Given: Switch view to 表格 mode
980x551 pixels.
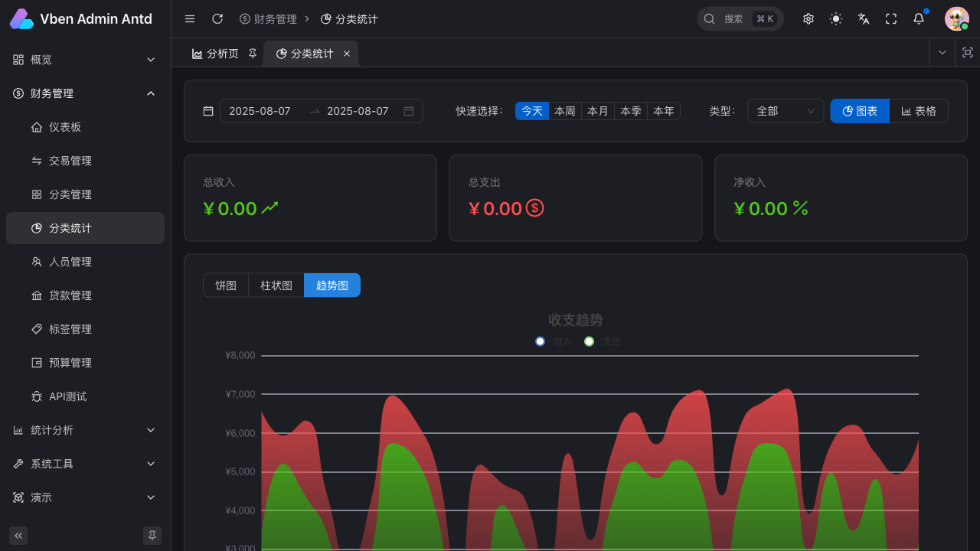Looking at the screenshot, I should pyautogui.click(x=919, y=111).
